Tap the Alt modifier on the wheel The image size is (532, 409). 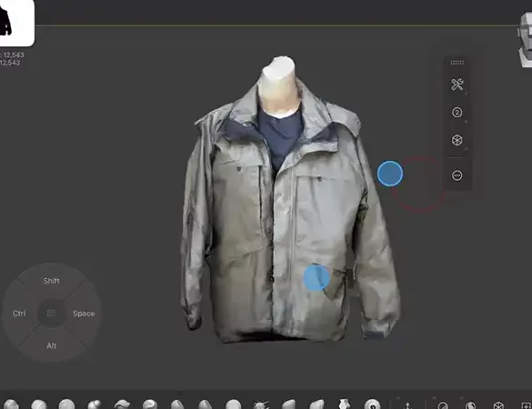pos(51,345)
